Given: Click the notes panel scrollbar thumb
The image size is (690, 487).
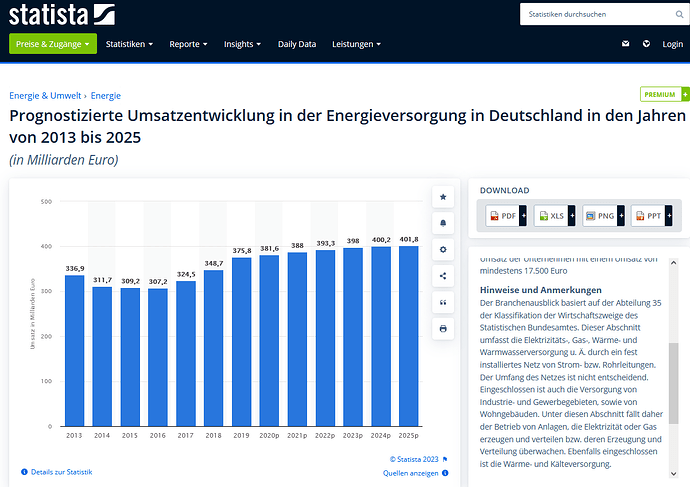Looking at the screenshot, I should click(x=673, y=383).
